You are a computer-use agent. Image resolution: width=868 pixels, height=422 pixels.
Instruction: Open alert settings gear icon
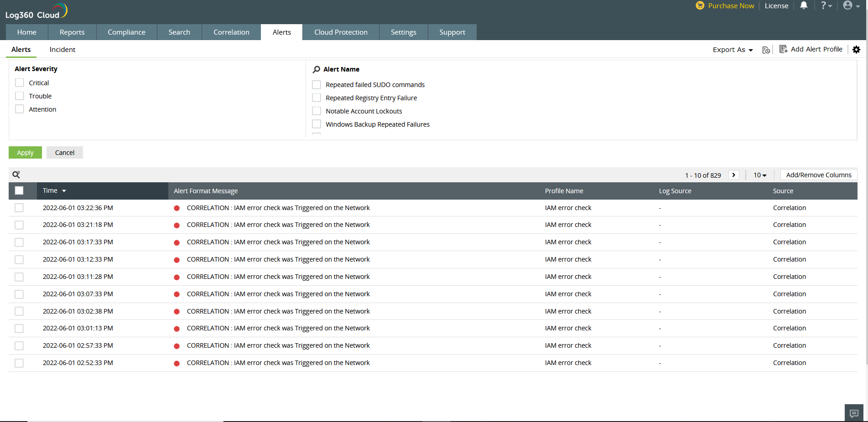click(x=856, y=50)
